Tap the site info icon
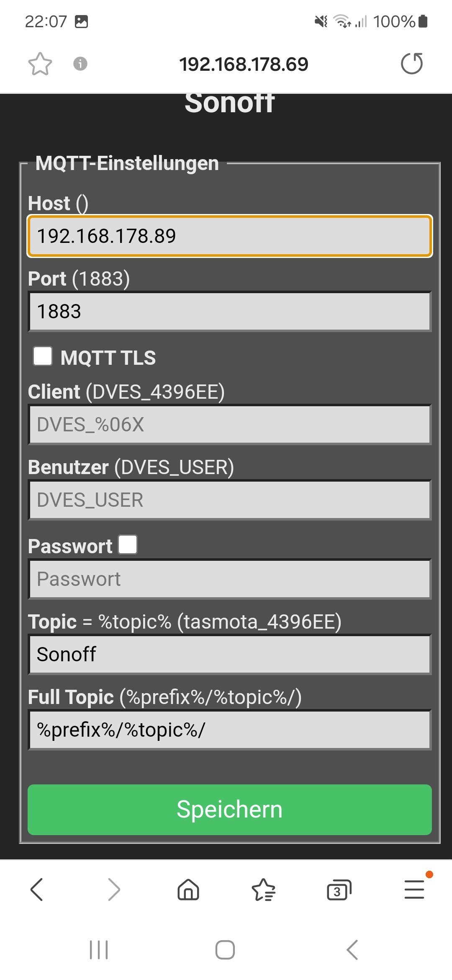The image size is (452, 980). 80,64
